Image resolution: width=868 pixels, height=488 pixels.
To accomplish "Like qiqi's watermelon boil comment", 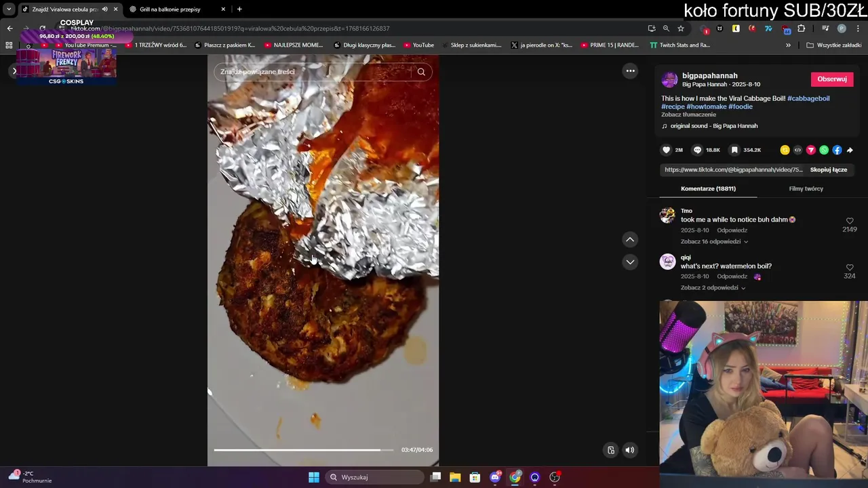I will [x=850, y=268].
